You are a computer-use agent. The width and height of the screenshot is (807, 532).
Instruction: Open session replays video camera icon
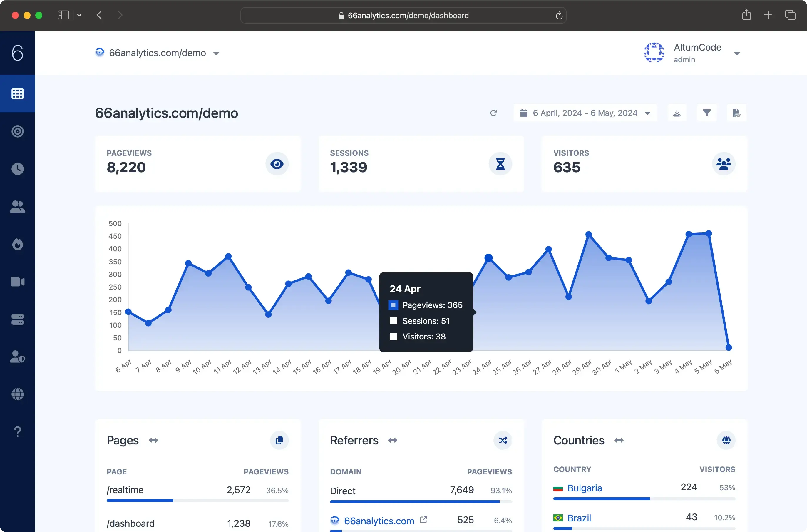[18, 282]
